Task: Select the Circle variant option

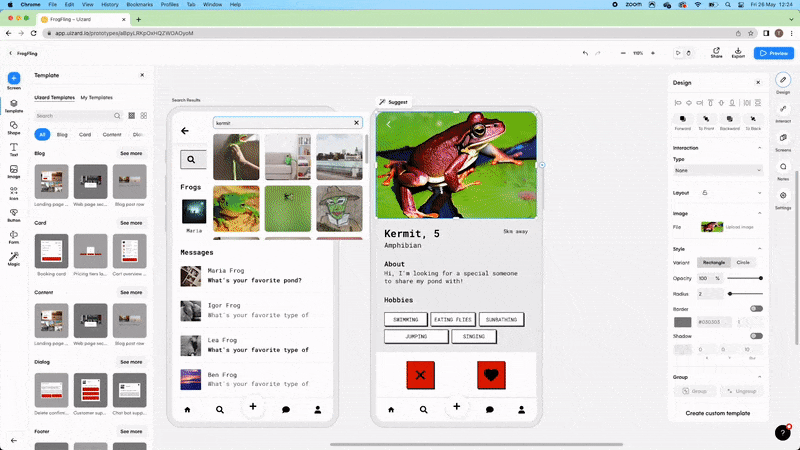Action: [743, 262]
